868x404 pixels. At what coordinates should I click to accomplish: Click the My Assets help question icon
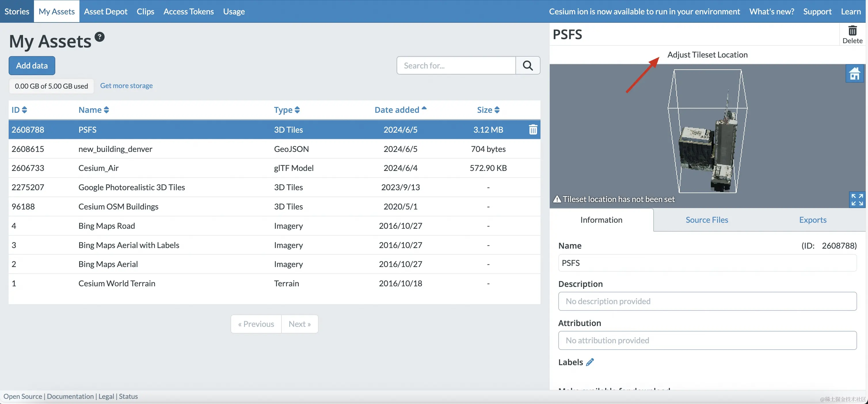tap(99, 37)
